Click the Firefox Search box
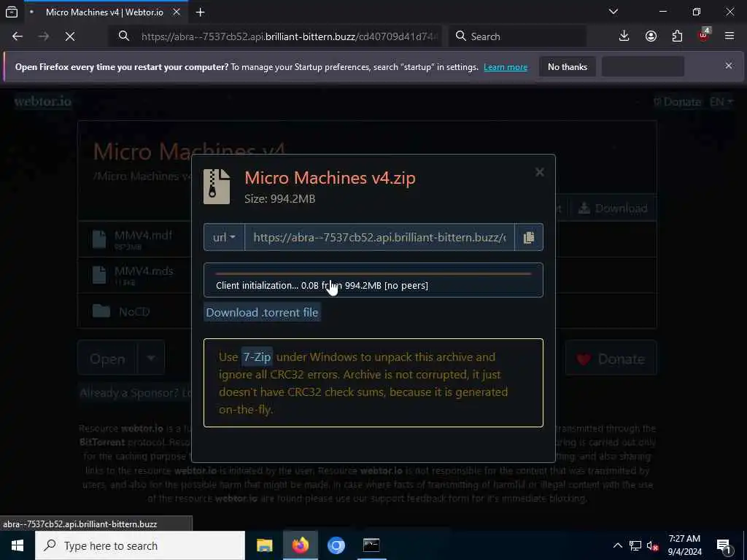This screenshot has height=560, width=747. pos(518,36)
